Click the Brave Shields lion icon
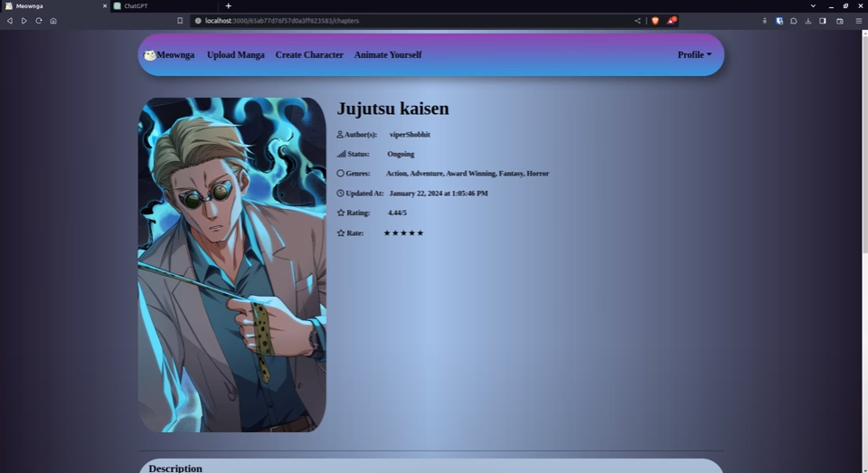The width and height of the screenshot is (868, 473). [656, 21]
